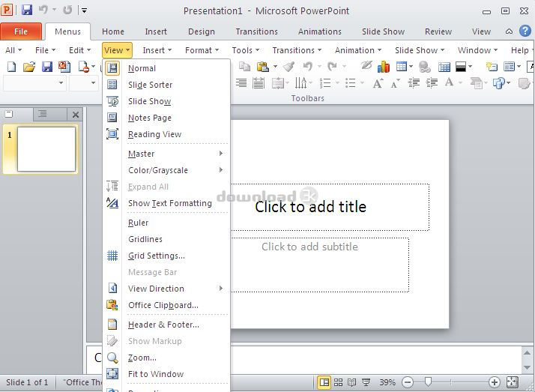Click the Slide Layout icon
Viewport: 535px width, 392px height.
tap(510, 66)
